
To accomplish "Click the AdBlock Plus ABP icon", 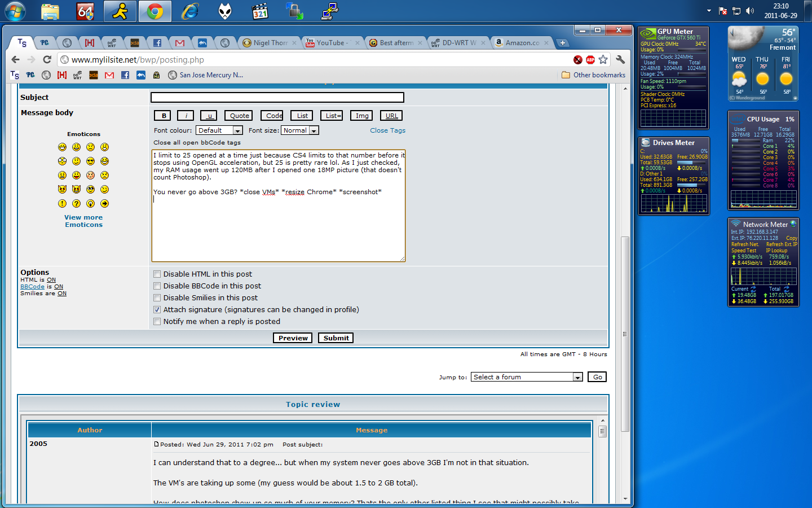I will click(590, 59).
